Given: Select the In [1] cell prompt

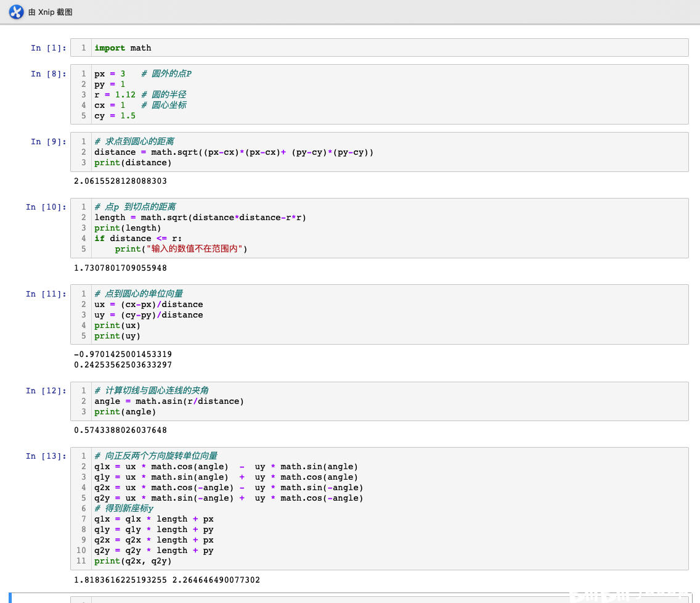Looking at the screenshot, I should 49,48.
